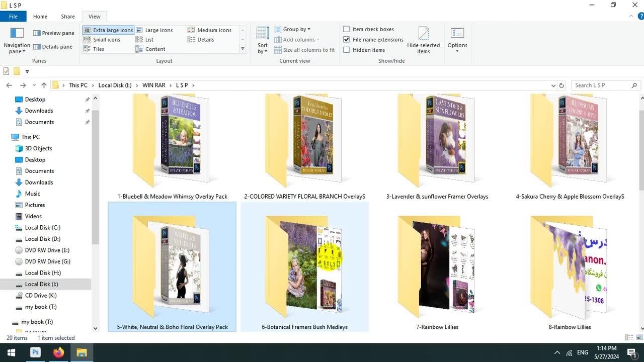The image size is (644, 362).
Task: Refresh the folder view in the address bar
Action: (x=561, y=85)
